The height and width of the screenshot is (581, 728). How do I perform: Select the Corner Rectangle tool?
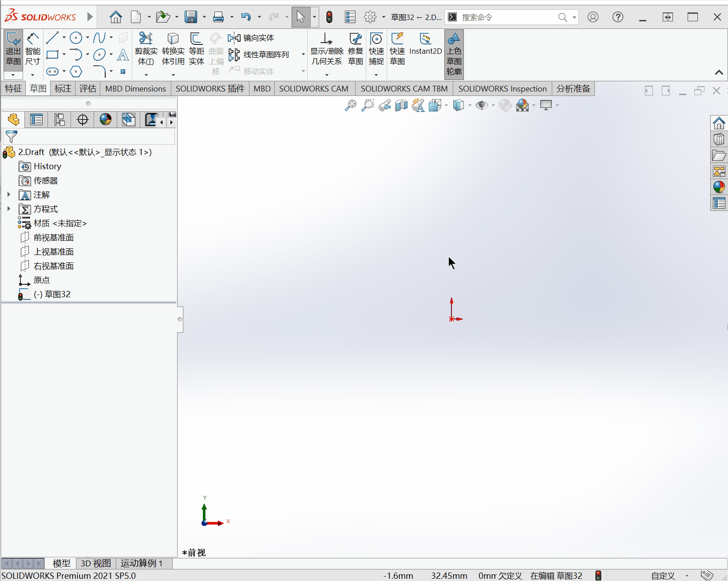tap(52, 55)
